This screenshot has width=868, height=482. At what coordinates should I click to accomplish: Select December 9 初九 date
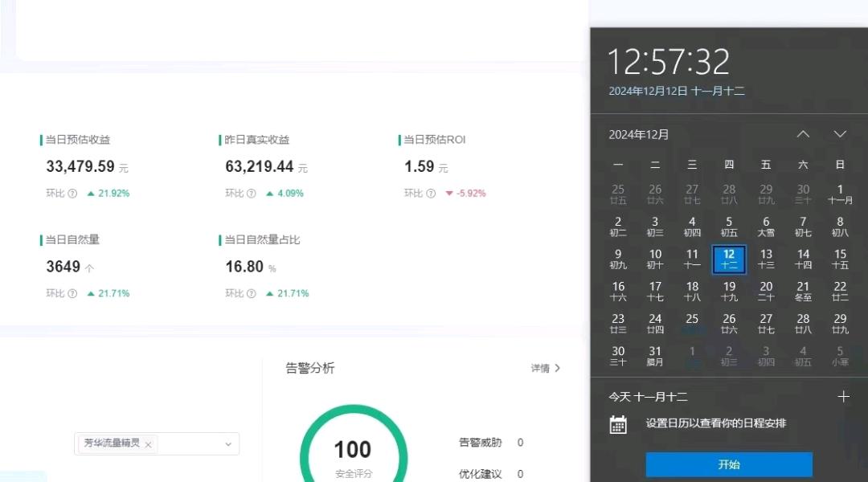point(618,259)
